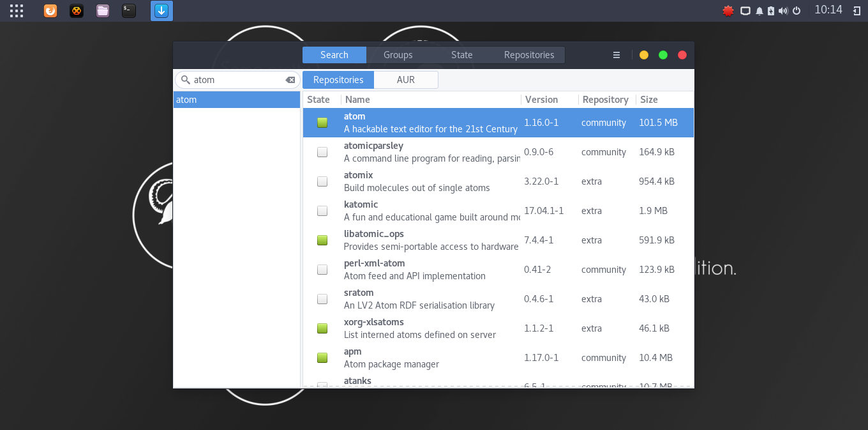Open the volume speaker icon

(x=782, y=11)
